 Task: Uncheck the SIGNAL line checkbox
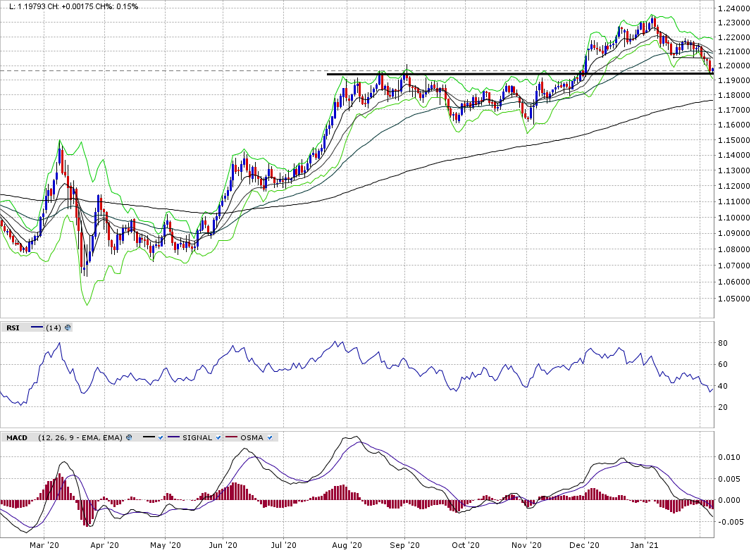(218, 437)
